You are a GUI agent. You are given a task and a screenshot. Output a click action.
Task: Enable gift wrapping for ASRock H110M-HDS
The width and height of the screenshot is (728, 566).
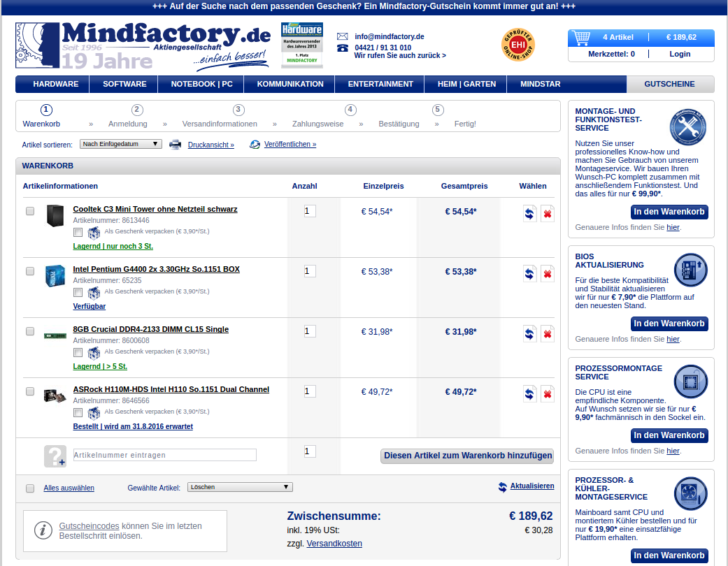[78, 412]
